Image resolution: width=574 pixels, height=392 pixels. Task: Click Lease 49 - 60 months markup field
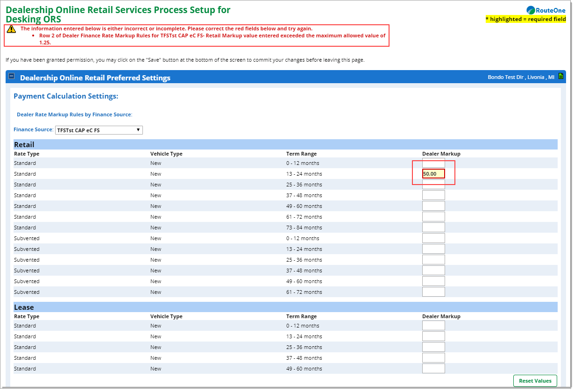[433, 369]
